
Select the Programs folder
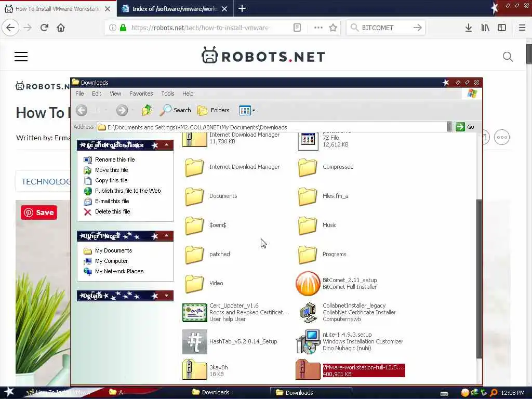point(322,255)
